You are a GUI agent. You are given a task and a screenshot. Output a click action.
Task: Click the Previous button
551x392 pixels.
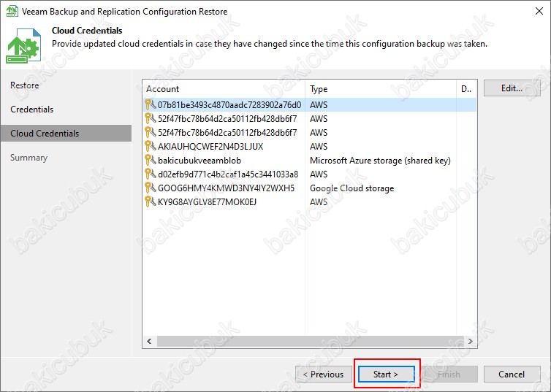coord(324,374)
